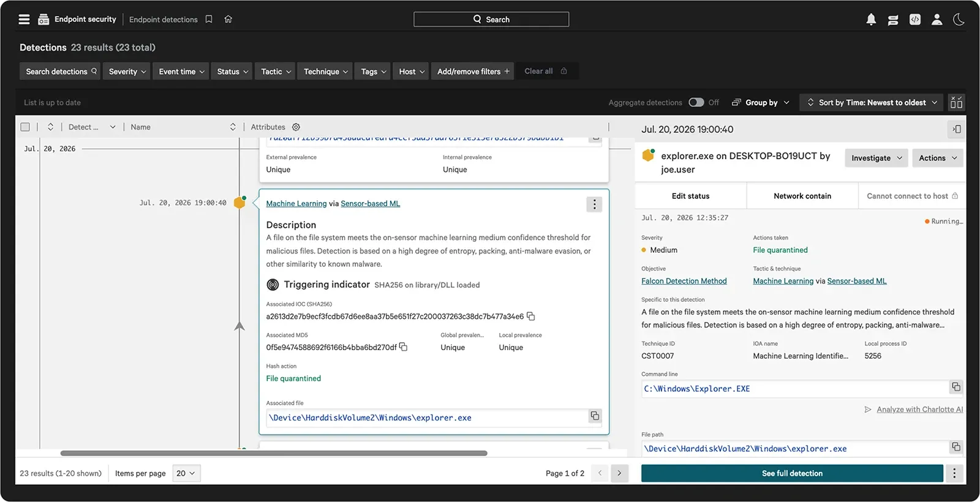
Task: Open the messages icon next to bell
Action: [893, 20]
